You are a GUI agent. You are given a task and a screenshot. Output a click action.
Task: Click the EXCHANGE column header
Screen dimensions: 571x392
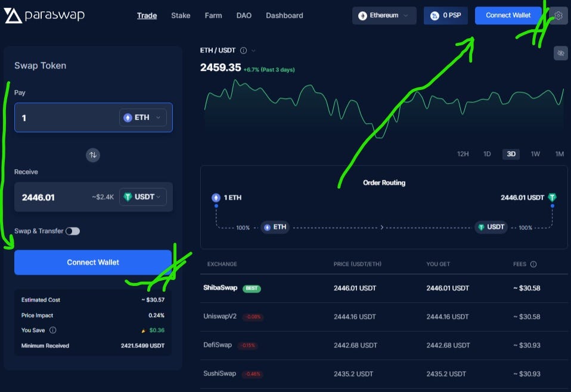point(222,264)
